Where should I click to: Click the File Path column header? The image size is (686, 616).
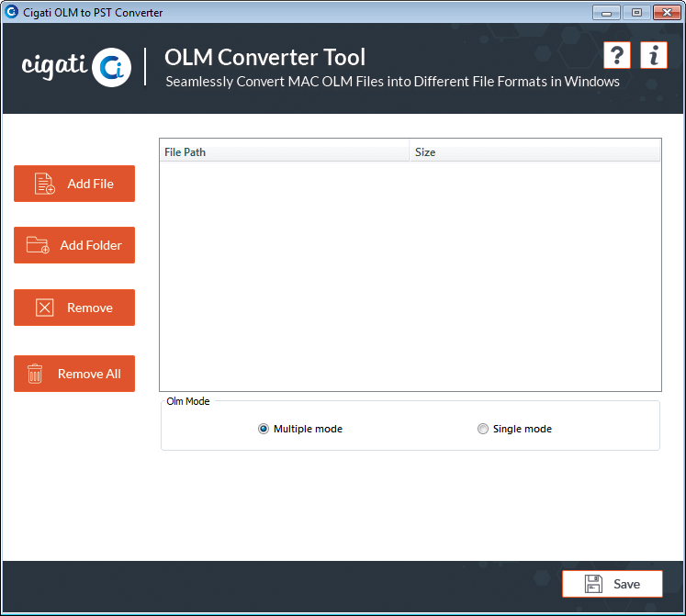[x=285, y=151]
